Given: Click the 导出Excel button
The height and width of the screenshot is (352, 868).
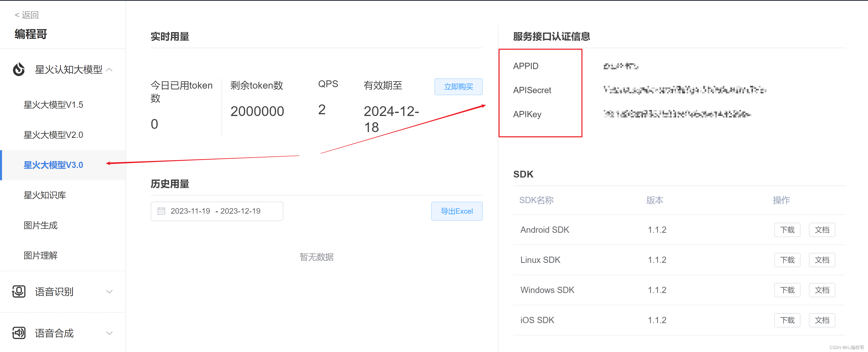Looking at the screenshot, I should (457, 211).
